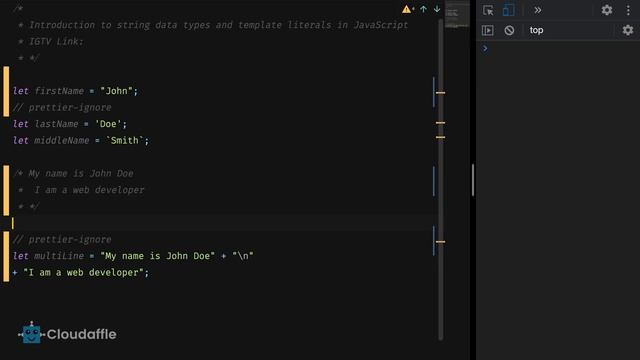
Task: Open the 'top' JavaScript context selector
Action: [x=536, y=30]
